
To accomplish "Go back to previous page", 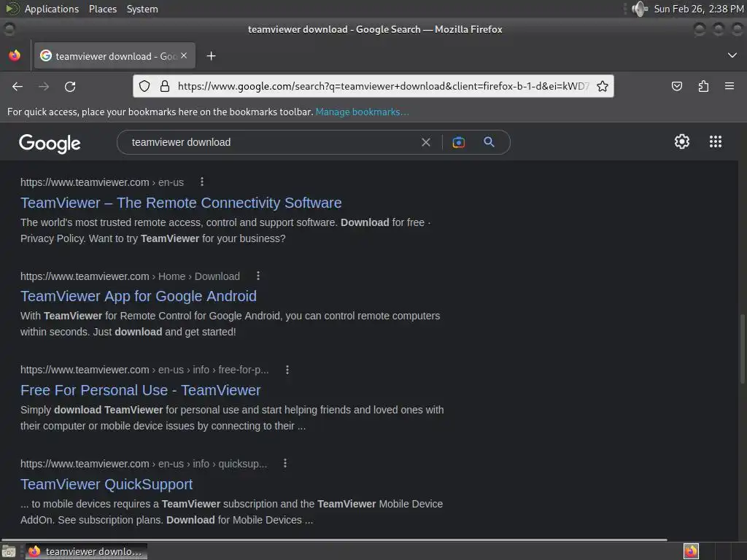I will tap(18, 86).
